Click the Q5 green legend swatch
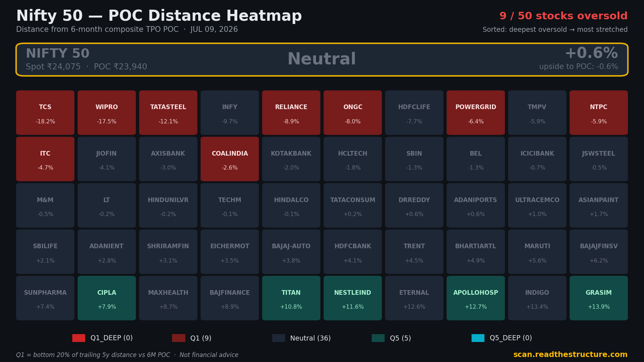 point(378,338)
